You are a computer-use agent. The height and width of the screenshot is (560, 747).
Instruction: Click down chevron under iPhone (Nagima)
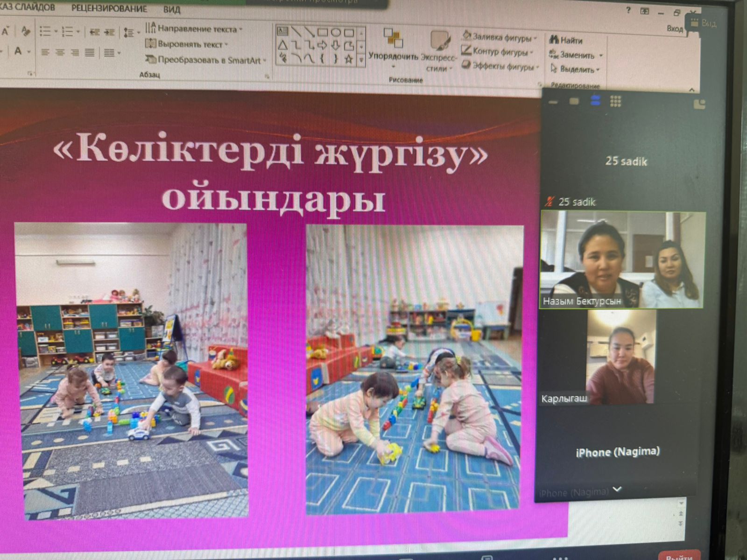point(617,489)
